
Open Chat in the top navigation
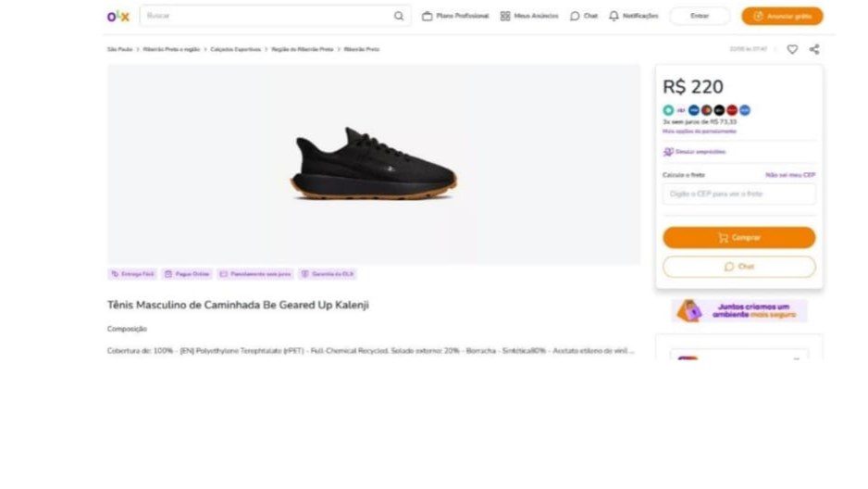[584, 16]
